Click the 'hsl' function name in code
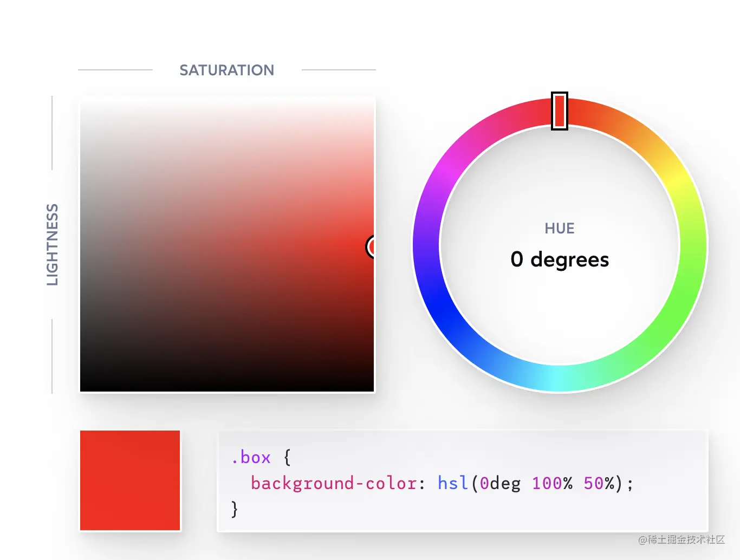Screen dimensions: 740x560 [x=453, y=483]
